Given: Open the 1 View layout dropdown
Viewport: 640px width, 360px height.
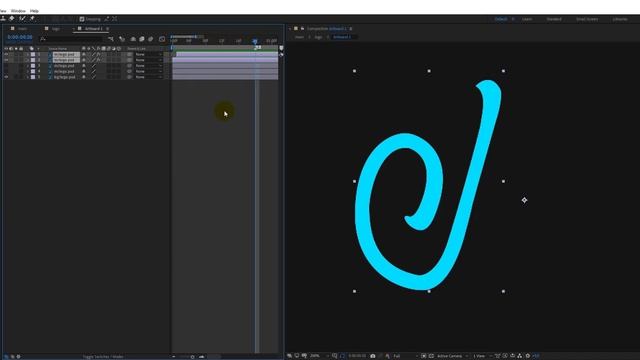Looking at the screenshot, I should [x=482, y=356].
